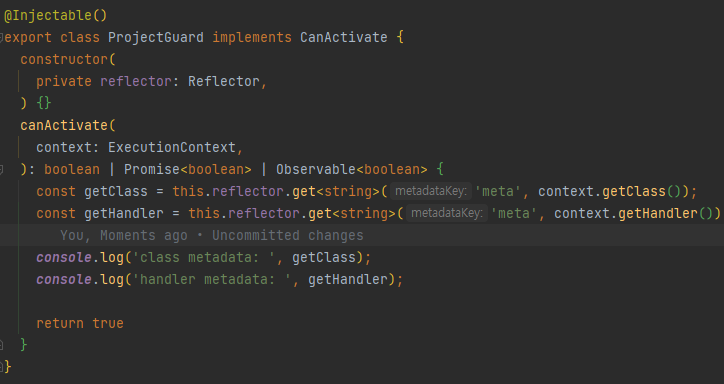The image size is (724, 384).
Task: Collapse the ProjectGuard class fold marker
Action: [x=1, y=37]
